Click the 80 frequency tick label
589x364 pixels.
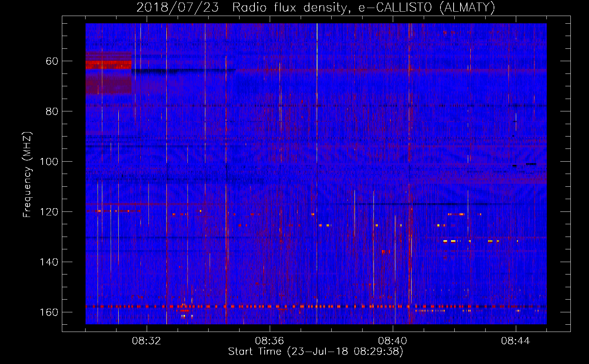click(x=52, y=111)
